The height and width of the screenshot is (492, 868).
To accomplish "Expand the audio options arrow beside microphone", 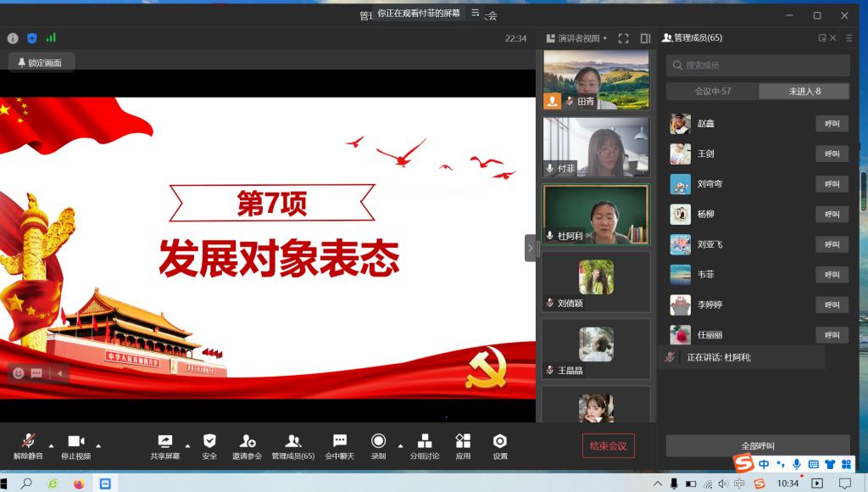I will pos(51,444).
